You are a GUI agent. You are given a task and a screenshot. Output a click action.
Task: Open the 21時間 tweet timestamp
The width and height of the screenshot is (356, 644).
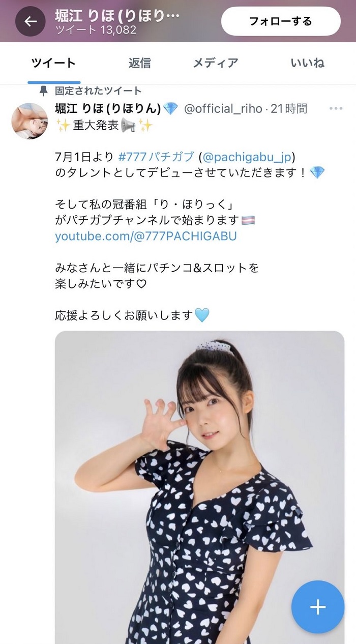pyautogui.click(x=289, y=109)
